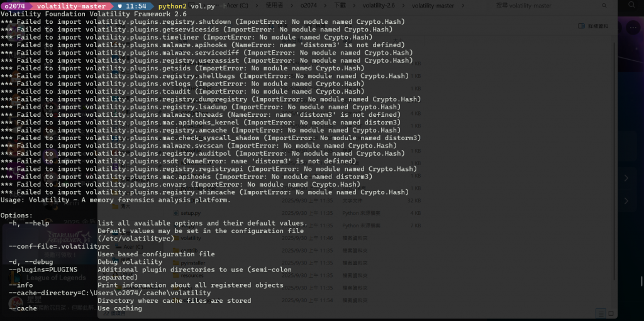The image size is (644, 321).
Task: Click the 大小 size column header in Explorer
Action: [x=397, y=41]
